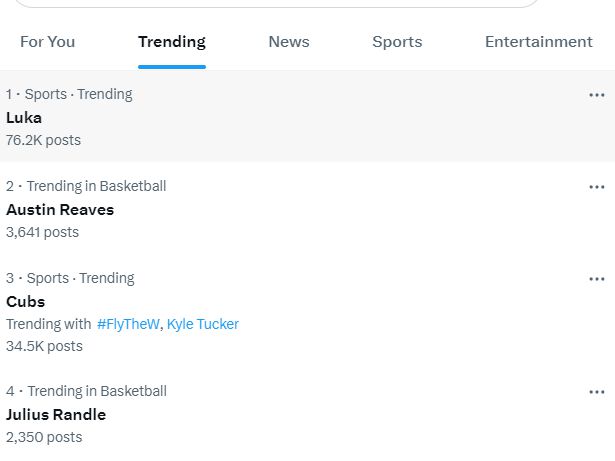Go to the Sports tab
This screenshot has height=461, width=615.
click(x=397, y=42)
